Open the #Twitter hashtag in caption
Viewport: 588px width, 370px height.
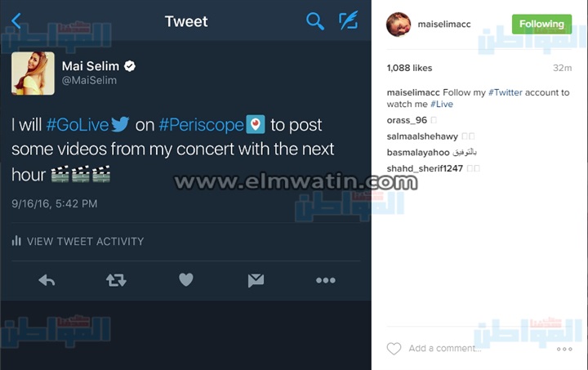tap(506, 92)
